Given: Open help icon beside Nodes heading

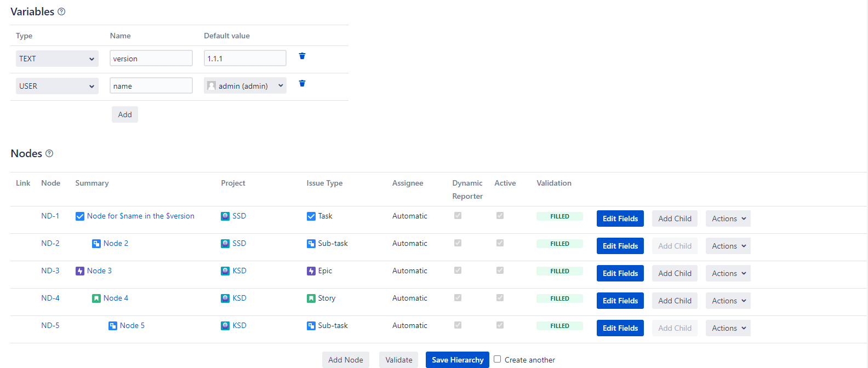Looking at the screenshot, I should coord(49,153).
